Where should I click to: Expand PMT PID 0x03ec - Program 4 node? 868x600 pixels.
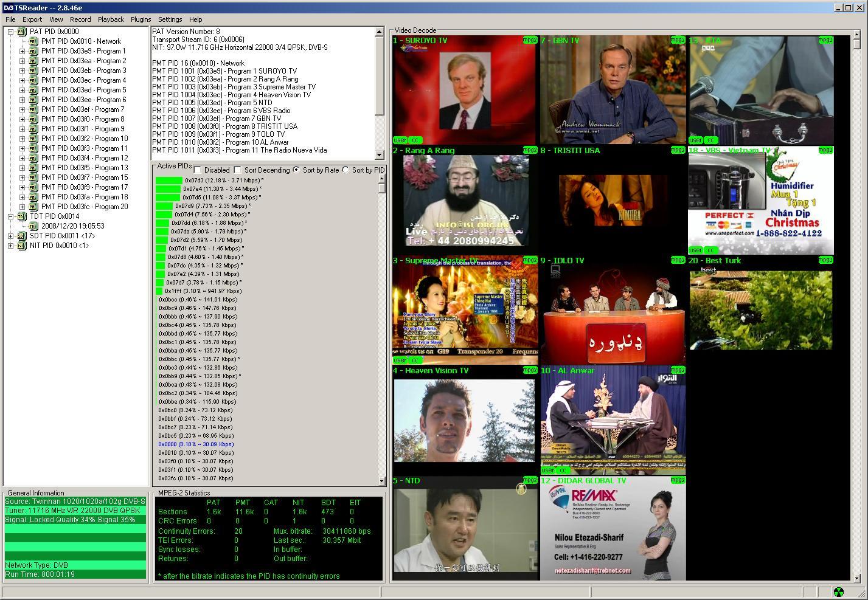[x=22, y=80]
